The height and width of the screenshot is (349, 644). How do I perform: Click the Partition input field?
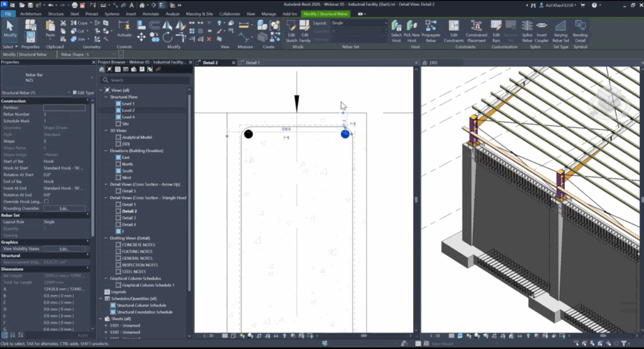pyautogui.click(x=65, y=108)
